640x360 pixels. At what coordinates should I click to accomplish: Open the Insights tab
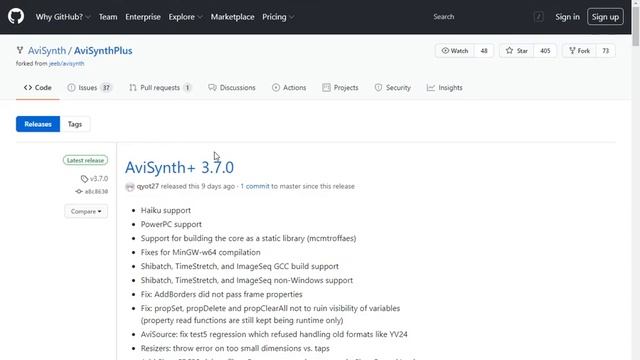point(444,88)
